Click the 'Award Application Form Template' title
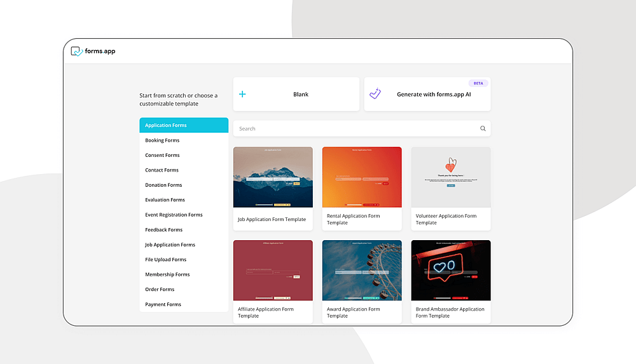This screenshot has height=364, width=636. [x=353, y=313]
